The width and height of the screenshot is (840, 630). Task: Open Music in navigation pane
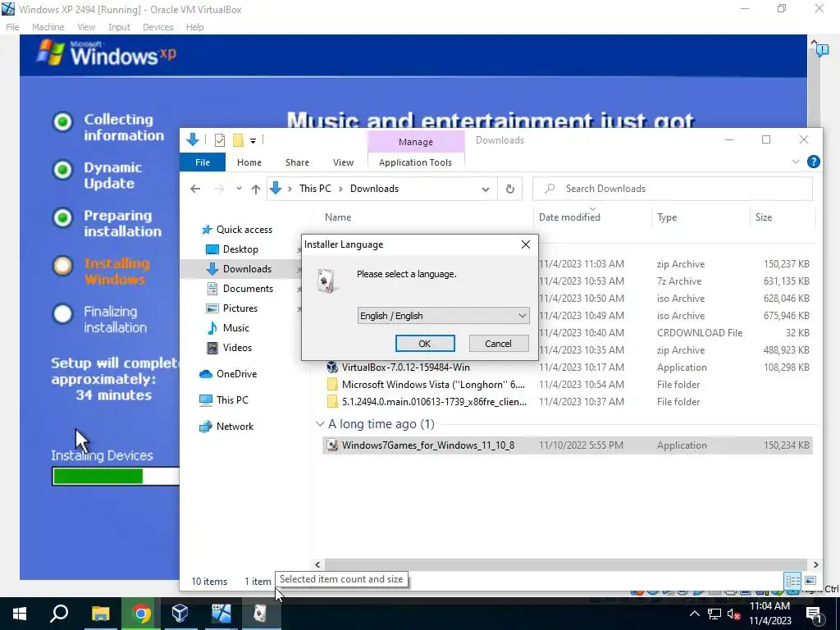tap(235, 328)
